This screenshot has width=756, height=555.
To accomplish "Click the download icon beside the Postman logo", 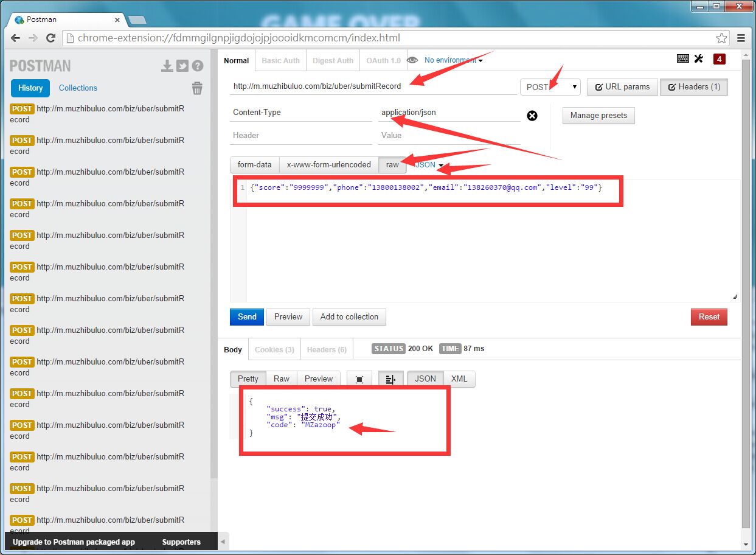I will pyautogui.click(x=167, y=66).
